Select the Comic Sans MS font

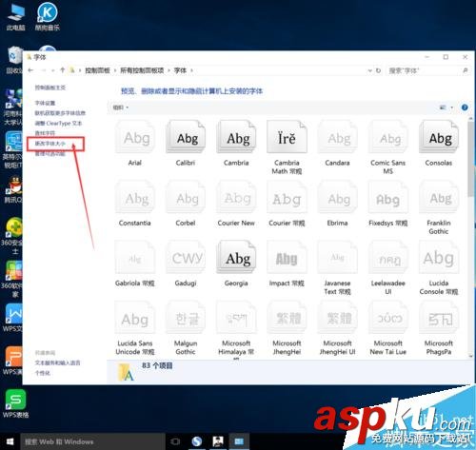[x=388, y=137]
